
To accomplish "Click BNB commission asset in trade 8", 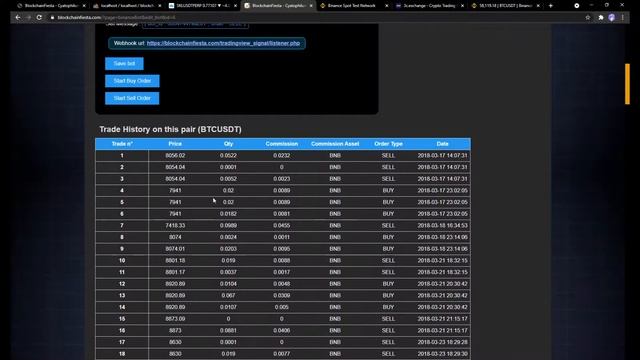I will pyautogui.click(x=335, y=237).
